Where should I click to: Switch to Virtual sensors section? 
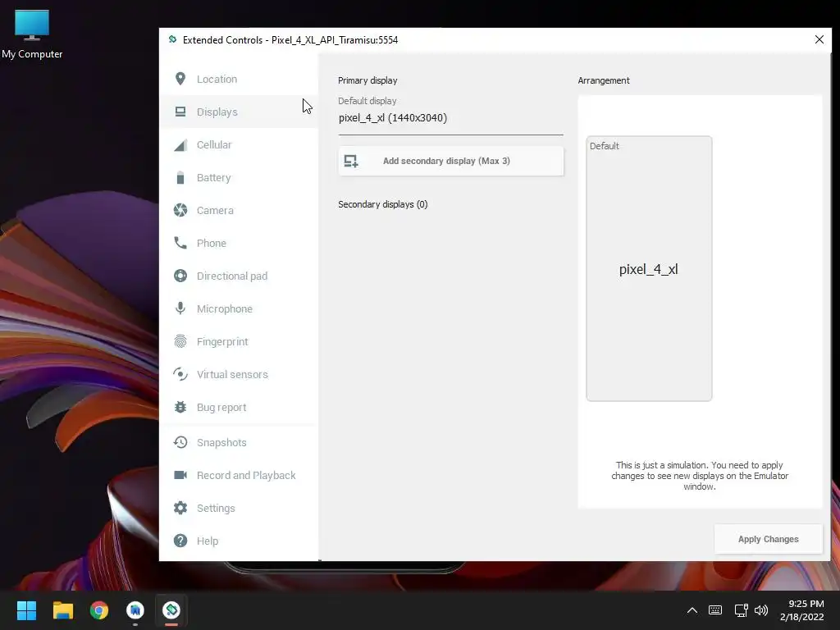tap(239, 374)
